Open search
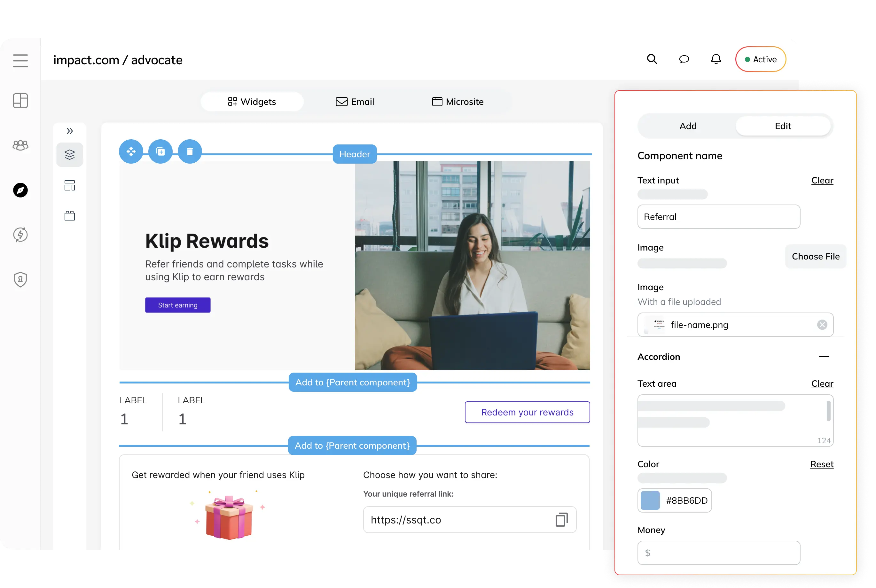The image size is (876, 588). (652, 59)
